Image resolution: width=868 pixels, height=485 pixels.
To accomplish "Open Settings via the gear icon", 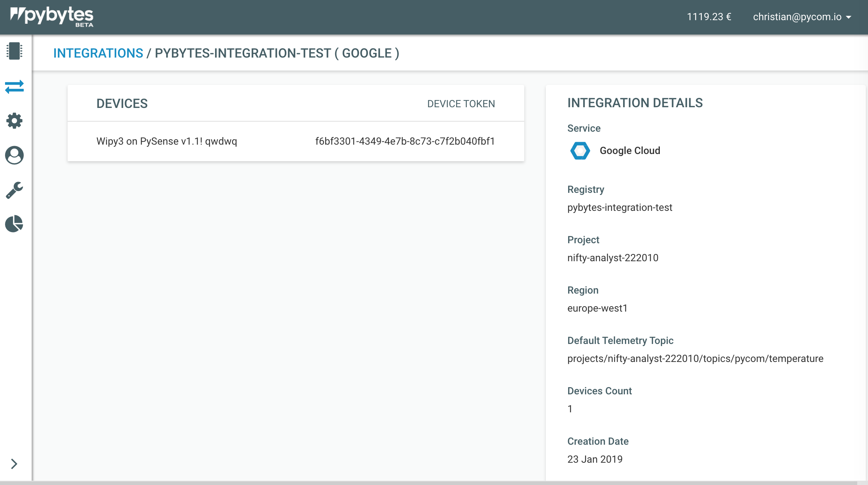I will [14, 121].
